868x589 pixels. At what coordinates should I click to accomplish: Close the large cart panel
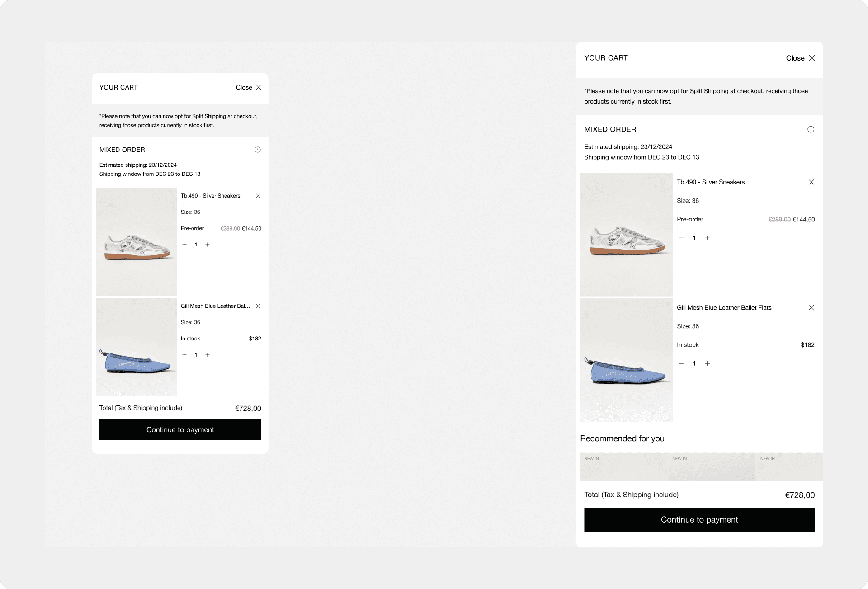coord(800,58)
